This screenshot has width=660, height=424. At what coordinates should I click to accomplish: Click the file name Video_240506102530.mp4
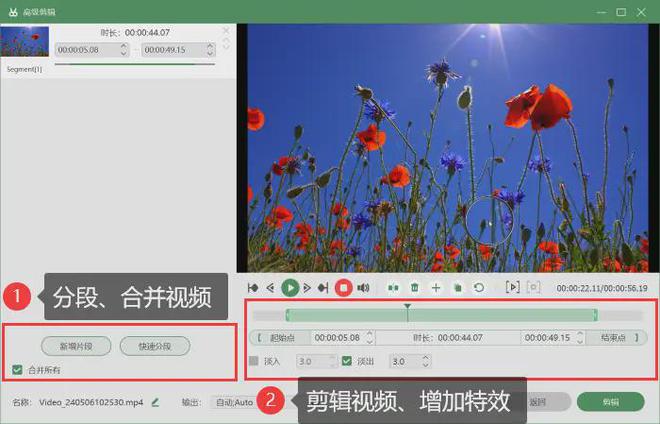tap(91, 403)
